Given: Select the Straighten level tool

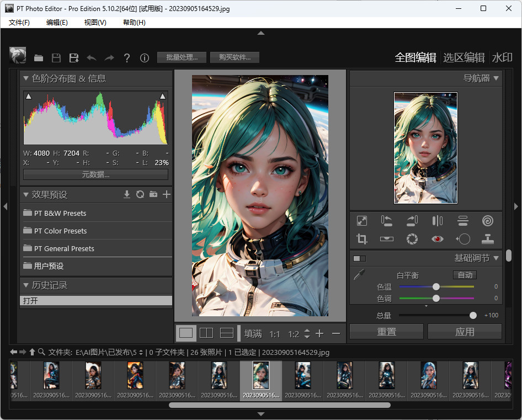Looking at the screenshot, I should 386,239.
